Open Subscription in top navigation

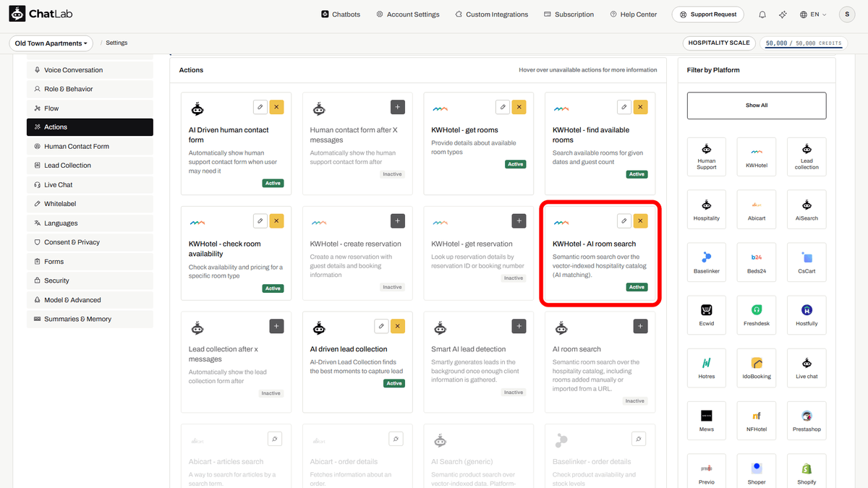point(569,14)
